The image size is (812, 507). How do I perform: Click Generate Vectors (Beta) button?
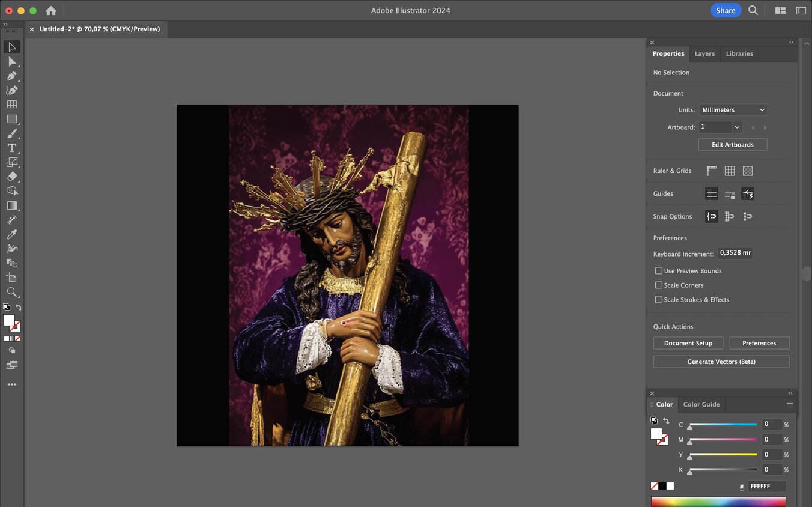point(721,362)
